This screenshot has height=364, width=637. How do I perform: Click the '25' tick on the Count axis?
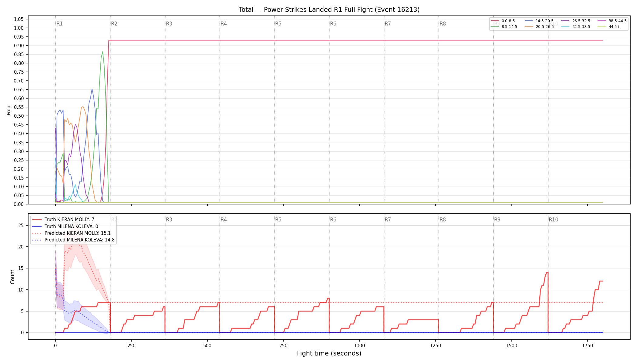21,225
